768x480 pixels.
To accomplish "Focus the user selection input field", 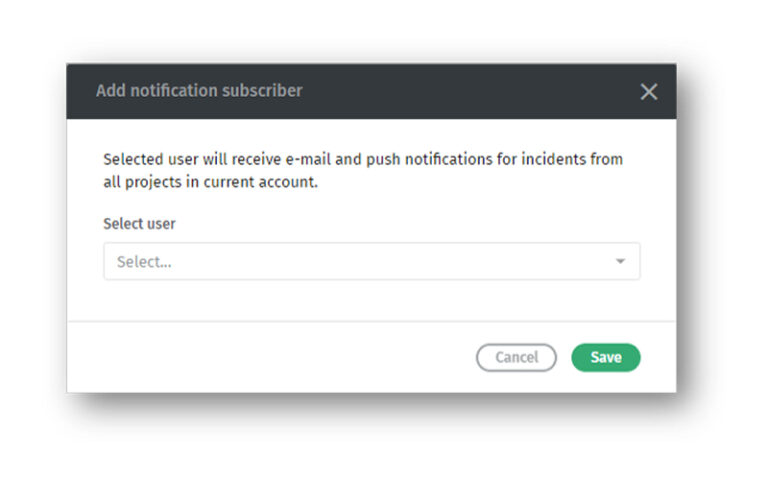I will pyautogui.click(x=371, y=262).
